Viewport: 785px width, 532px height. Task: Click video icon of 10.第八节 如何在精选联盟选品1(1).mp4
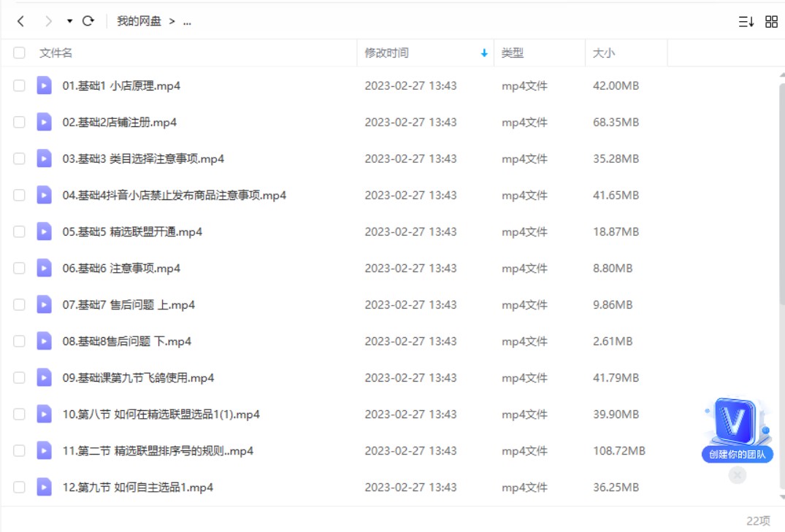pyautogui.click(x=44, y=415)
